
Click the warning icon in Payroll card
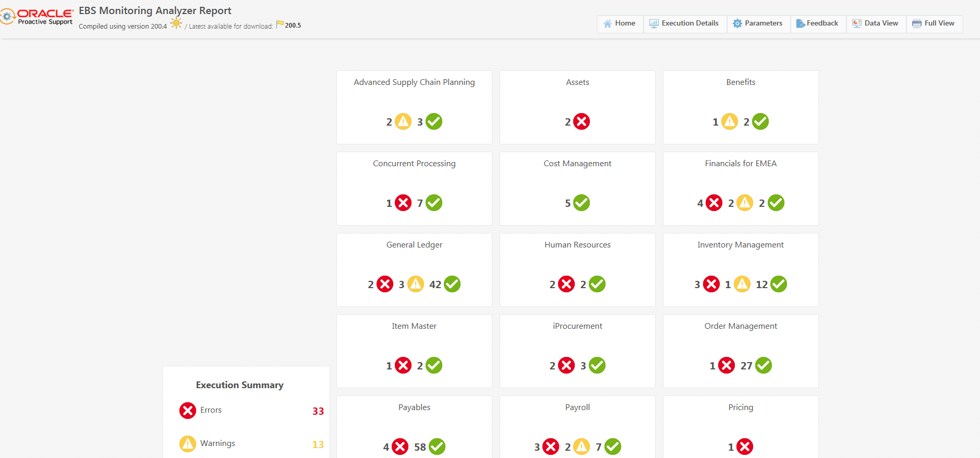582,447
